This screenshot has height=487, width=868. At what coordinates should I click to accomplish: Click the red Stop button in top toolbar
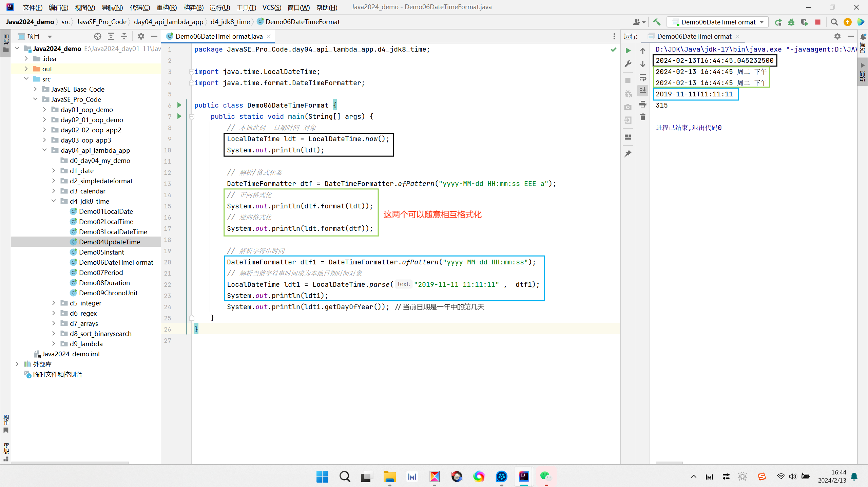(817, 22)
